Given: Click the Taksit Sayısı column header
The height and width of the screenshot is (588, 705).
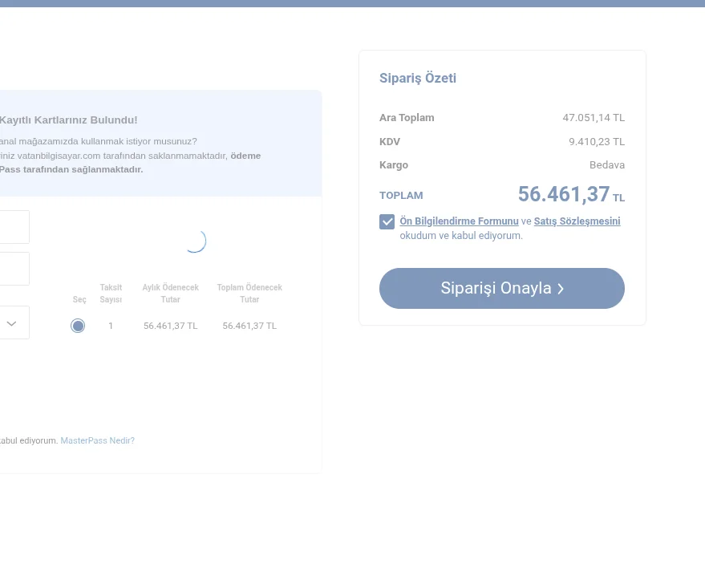Looking at the screenshot, I should click(x=111, y=294).
